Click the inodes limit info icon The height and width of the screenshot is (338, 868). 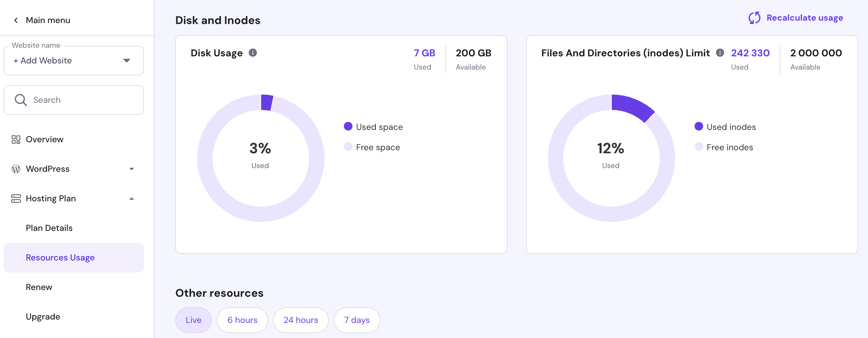point(720,53)
